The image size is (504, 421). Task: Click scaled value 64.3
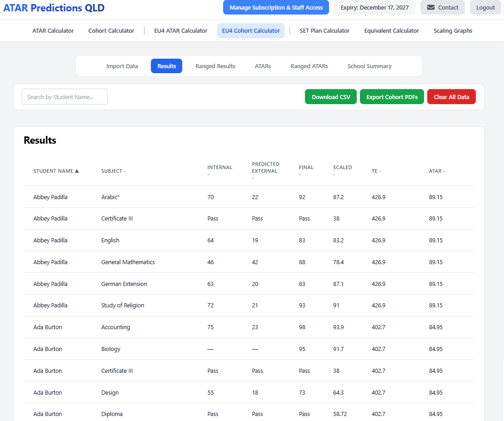tap(338, 392)
